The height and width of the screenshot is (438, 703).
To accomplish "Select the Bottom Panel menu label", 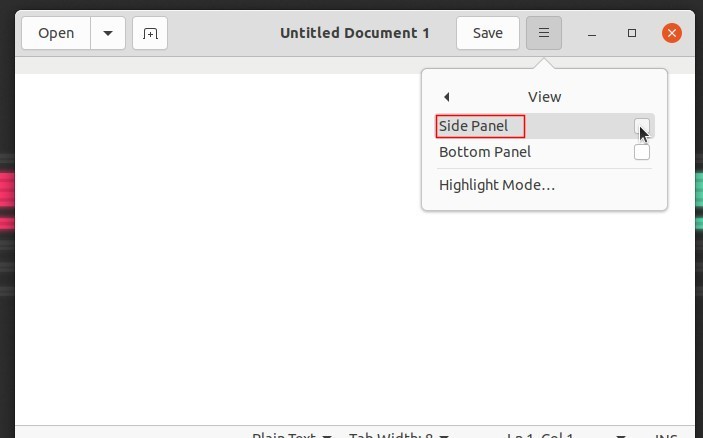I will click(485, 152).
